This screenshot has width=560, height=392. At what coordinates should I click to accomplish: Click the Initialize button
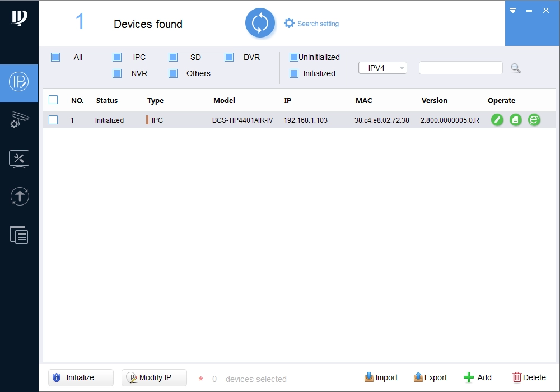[x=81, y=377]
